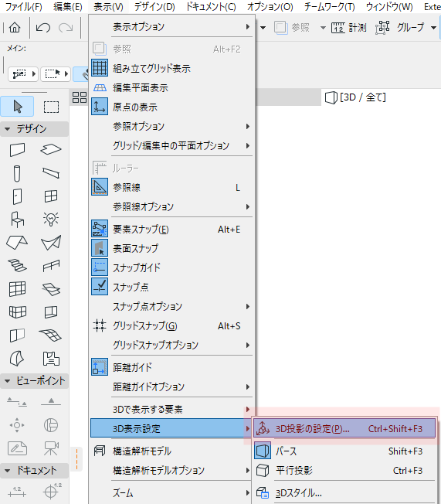Image resolution: width=441 pixels, height=504 pixels.
Task: Collapse the ドキュメント toolbox section
Action: (8, 471)
